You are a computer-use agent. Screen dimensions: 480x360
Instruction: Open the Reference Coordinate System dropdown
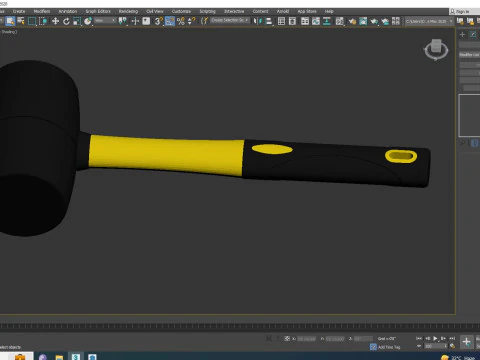tap(105, 21)
